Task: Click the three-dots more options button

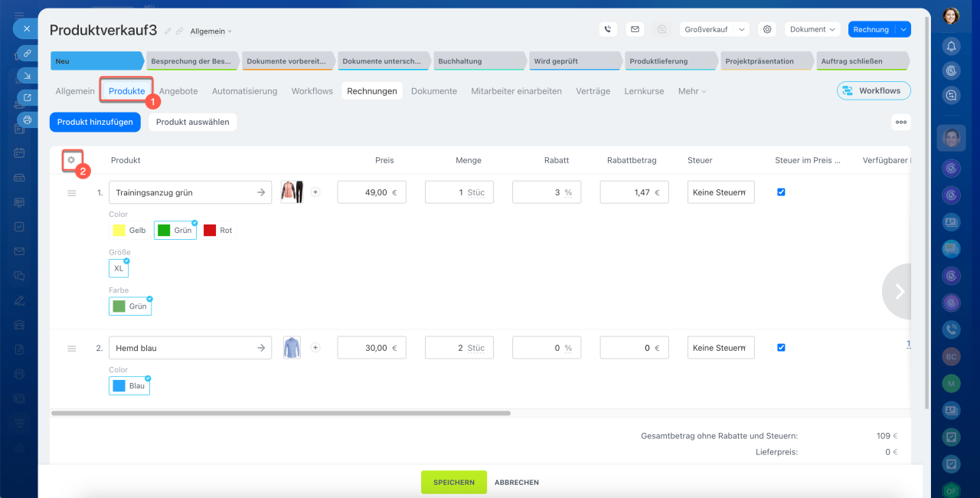Action: [900, 122]
